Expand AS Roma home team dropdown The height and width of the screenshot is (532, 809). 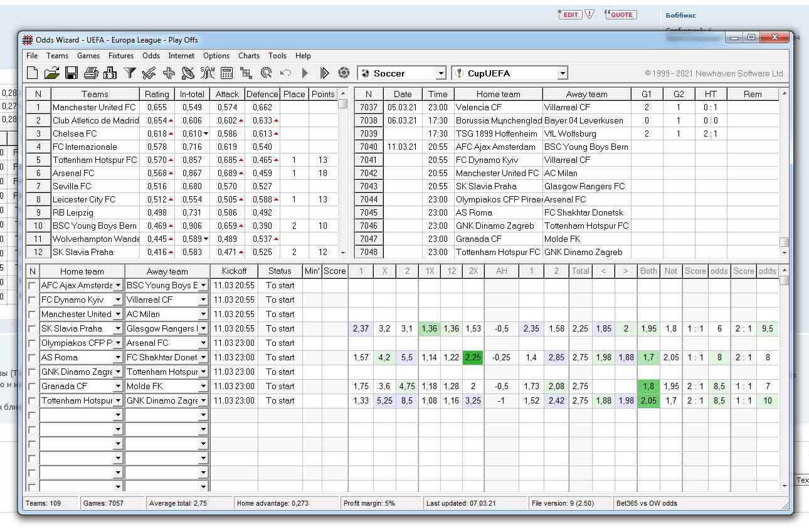118,357
